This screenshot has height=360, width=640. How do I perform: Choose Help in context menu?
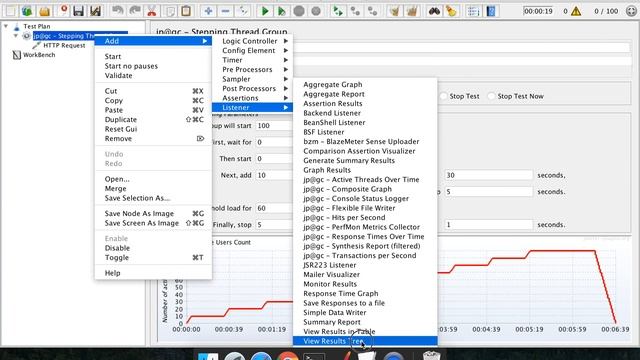tap(153, 273)
